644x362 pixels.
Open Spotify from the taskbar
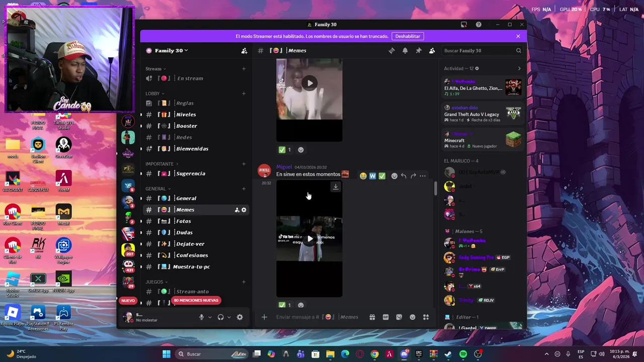[463, 354]
